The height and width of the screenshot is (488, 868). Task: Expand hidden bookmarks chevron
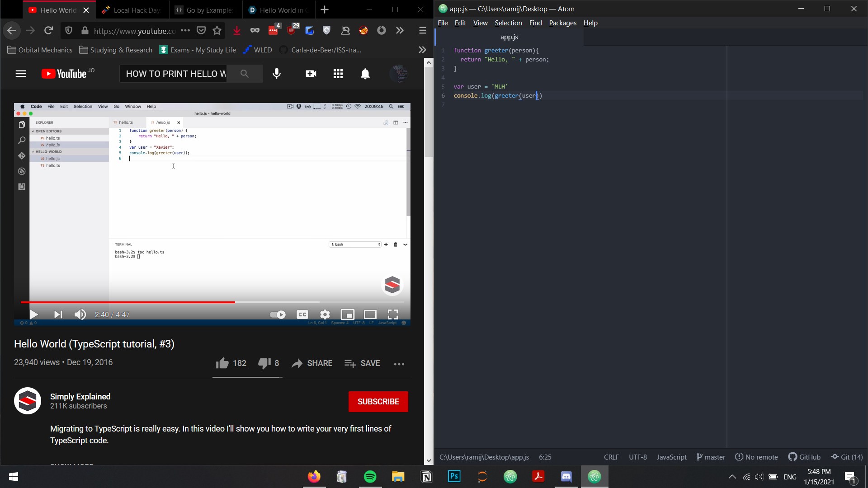tap(422, 50)
